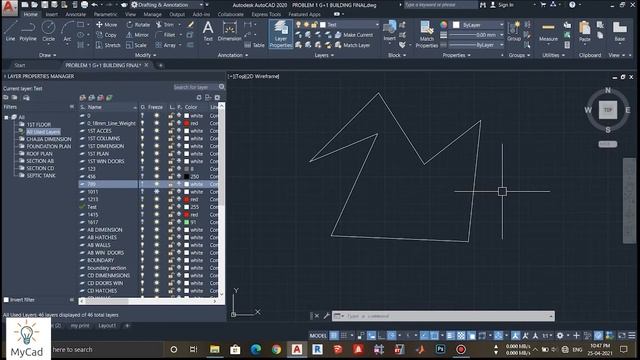The width and height of the screenshot is (640, 360).
Task: Open the Express Tools ribbon tab
Action: click(266, 14)
